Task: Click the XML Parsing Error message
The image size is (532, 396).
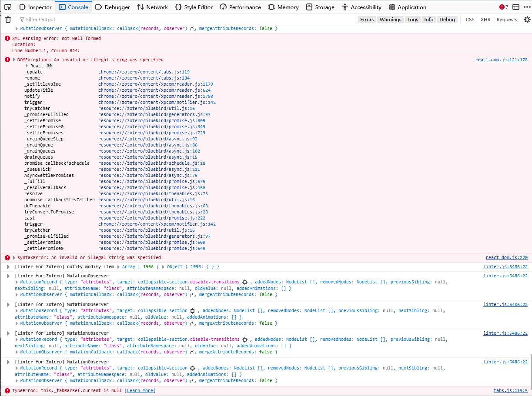Action: [x=57, y=38]
